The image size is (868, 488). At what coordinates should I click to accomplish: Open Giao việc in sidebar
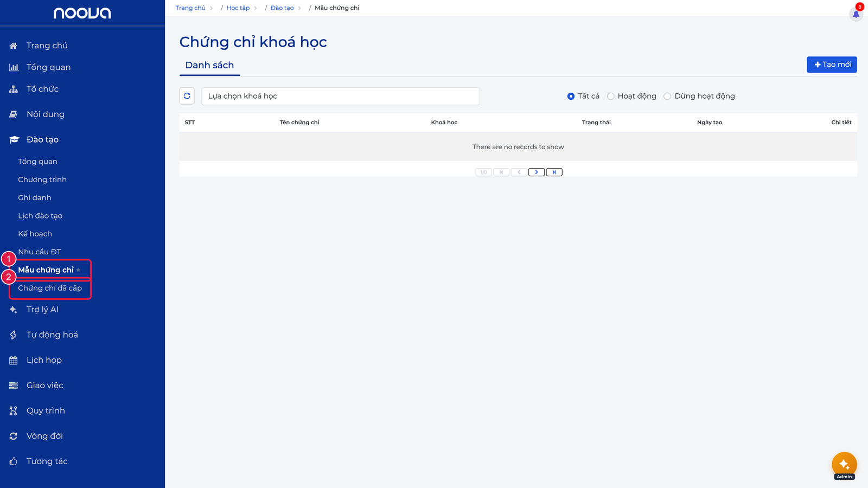pyautogui.click(x=45, y=386)
